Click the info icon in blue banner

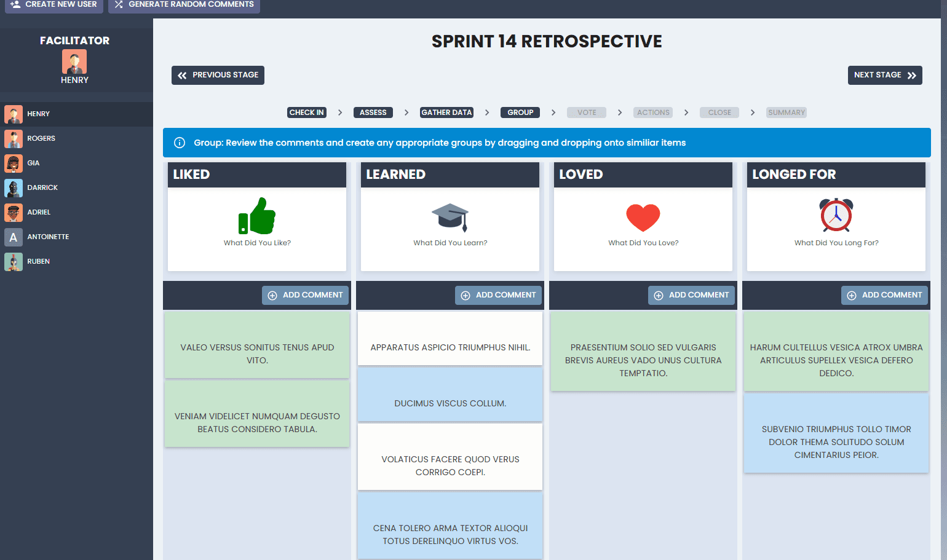(x=180, y=143)
